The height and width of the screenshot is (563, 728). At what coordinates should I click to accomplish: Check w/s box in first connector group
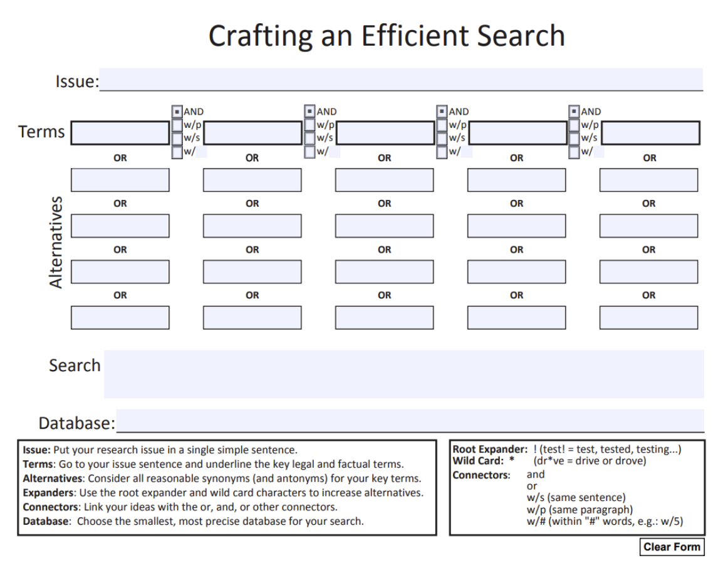(177, 138)
